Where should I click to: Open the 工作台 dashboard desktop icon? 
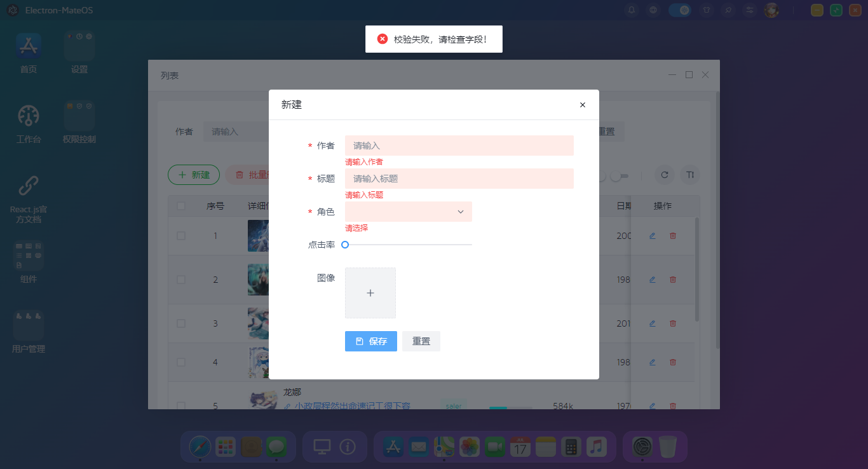click(29, 116)
